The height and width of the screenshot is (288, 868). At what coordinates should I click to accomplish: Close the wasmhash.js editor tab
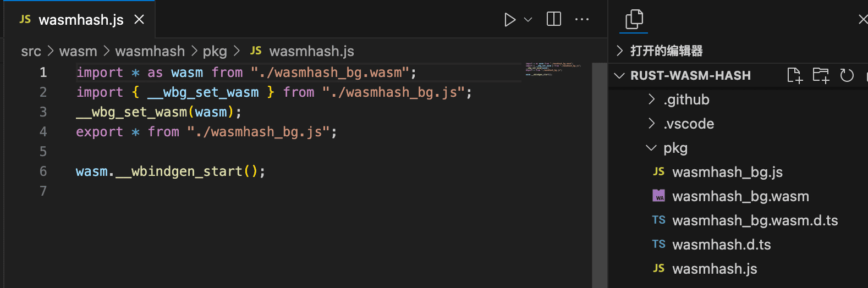(139, 20)
